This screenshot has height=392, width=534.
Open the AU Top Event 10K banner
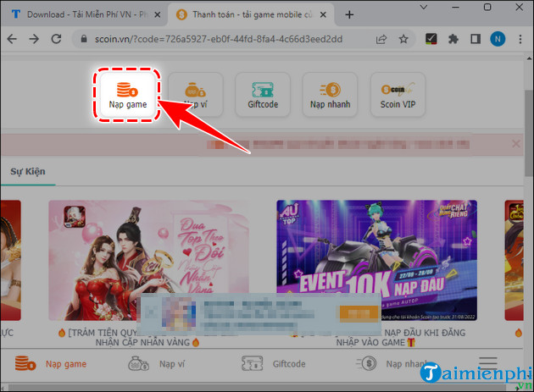(x=376, y=260)
